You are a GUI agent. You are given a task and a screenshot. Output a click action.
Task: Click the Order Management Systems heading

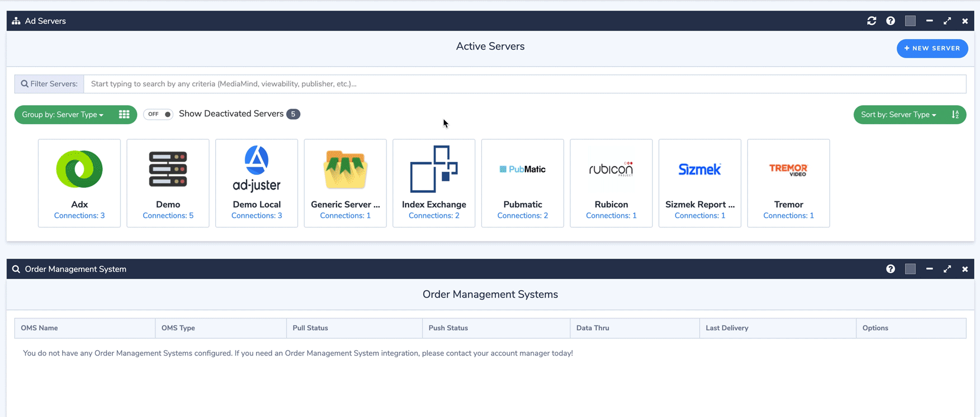(490, 294)
